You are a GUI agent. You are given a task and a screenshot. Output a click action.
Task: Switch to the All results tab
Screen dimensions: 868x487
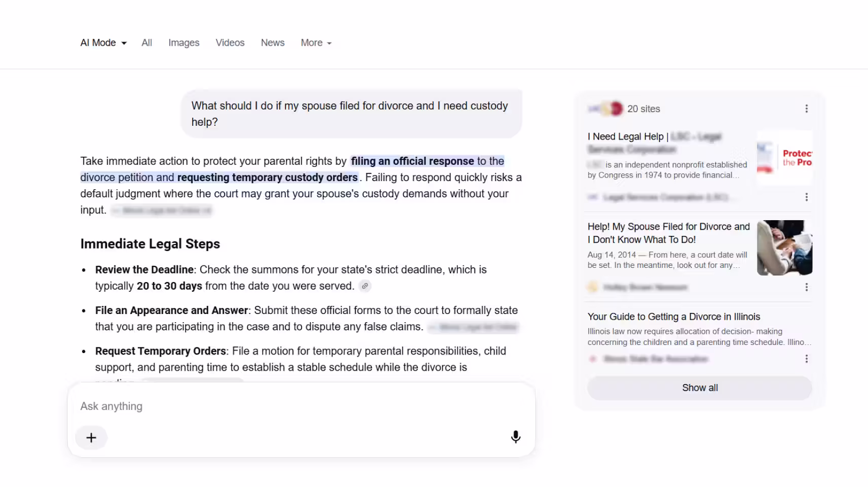pyautogui.click(x=147, y=43)
